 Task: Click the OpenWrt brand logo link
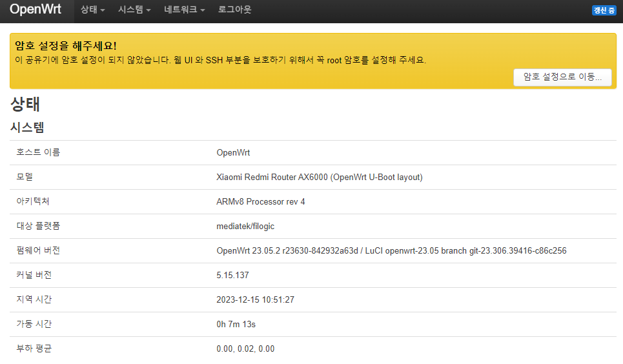coord(36,9)
